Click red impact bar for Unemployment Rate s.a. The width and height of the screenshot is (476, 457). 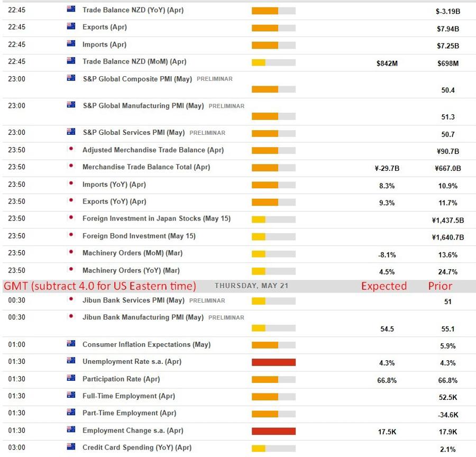[x=273, y=362]
